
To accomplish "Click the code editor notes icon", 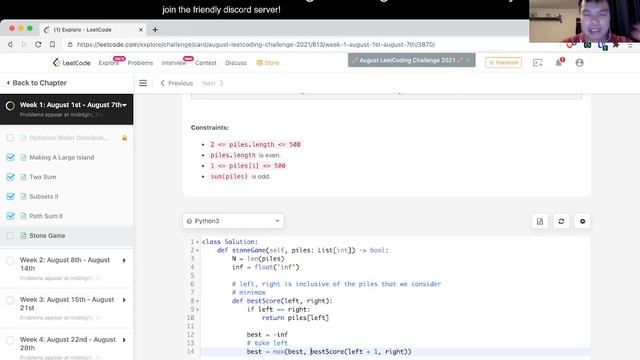I will pos(540,221).
